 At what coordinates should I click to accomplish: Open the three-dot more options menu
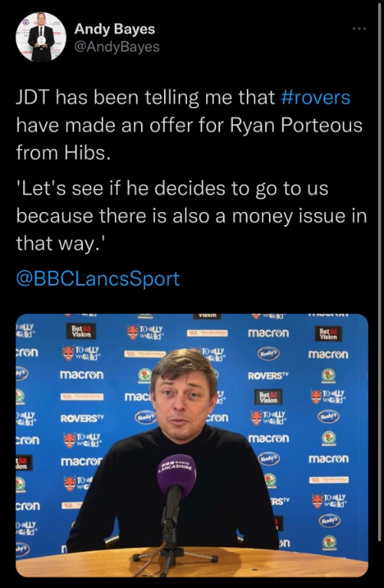(x=359, y=28)
